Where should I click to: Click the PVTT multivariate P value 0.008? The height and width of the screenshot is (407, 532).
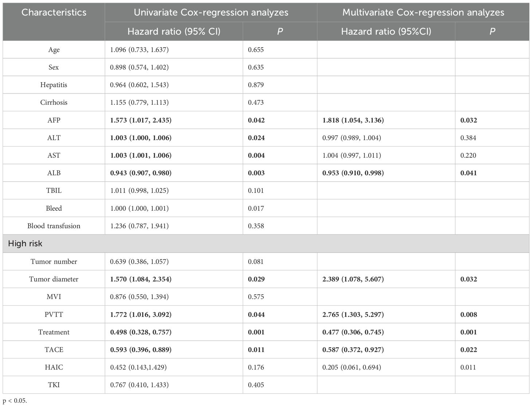pos(469,315)
